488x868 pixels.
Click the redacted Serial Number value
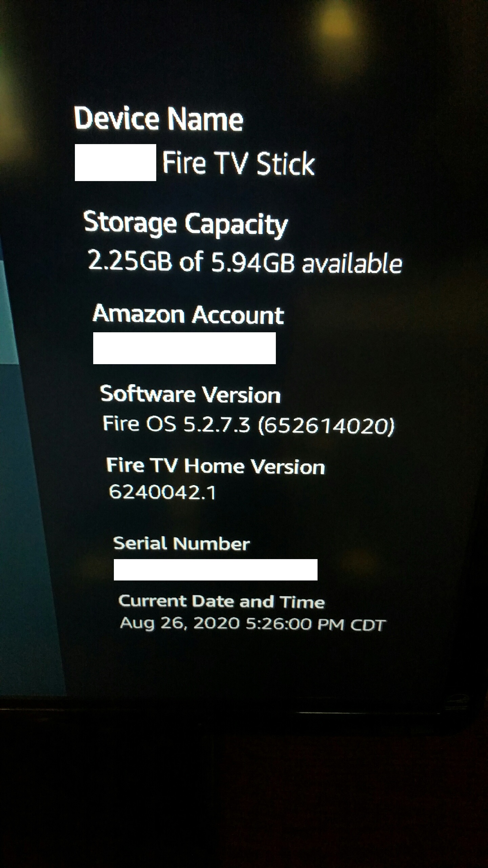[216, 570]
